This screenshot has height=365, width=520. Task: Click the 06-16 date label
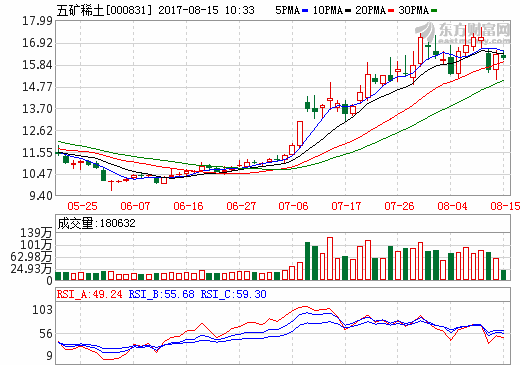click(188, 206)
